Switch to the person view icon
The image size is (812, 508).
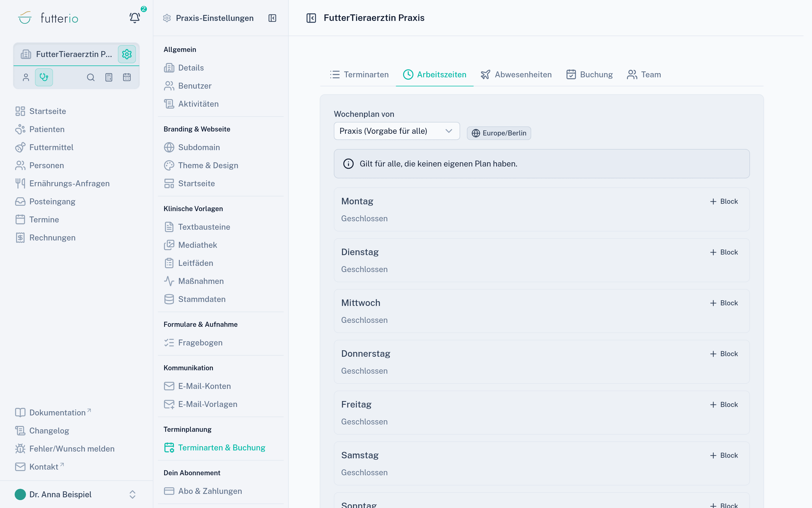tap(26, 77)
